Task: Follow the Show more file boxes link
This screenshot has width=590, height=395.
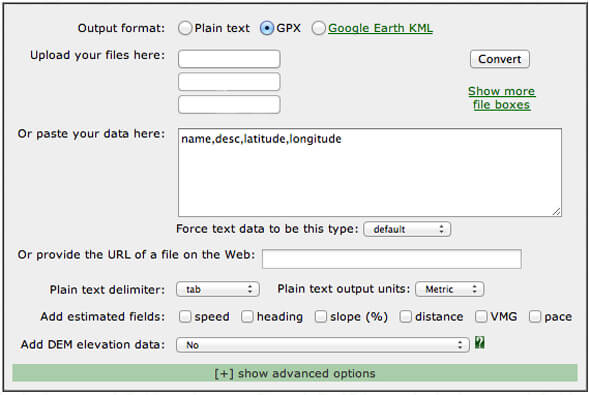Action: pos(502,98)
